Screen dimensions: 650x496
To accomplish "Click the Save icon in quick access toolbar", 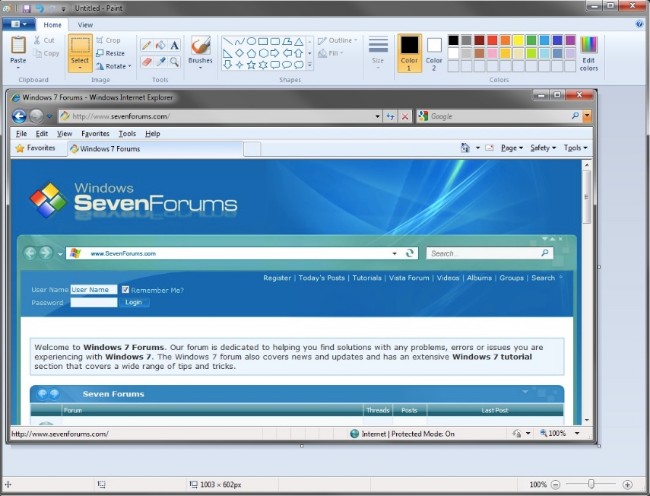I will [x=26, y=8].
